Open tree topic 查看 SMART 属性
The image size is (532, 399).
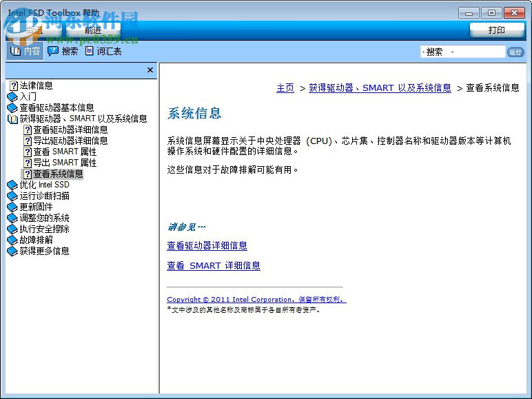[65, 152]
